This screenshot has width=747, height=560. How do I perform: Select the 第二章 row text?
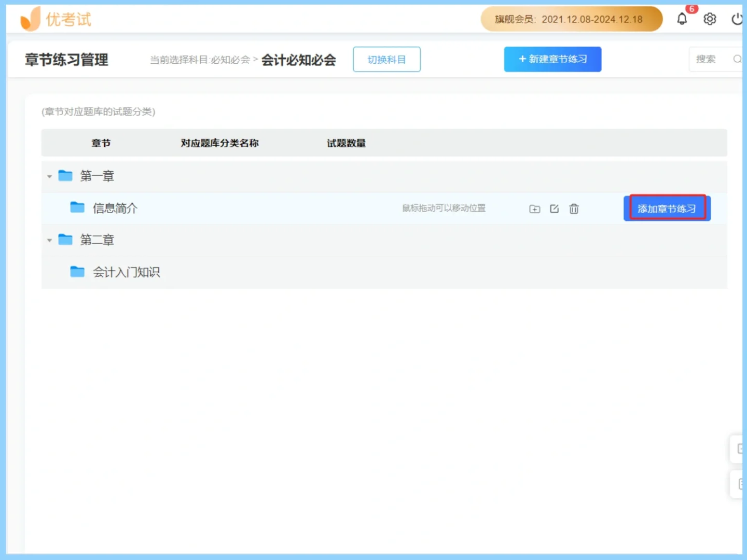pos(97,240)
